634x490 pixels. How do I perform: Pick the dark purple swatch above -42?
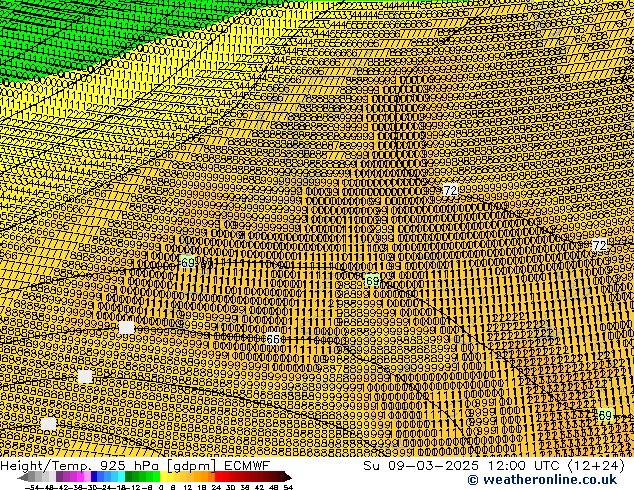click(x=59, y=477)
